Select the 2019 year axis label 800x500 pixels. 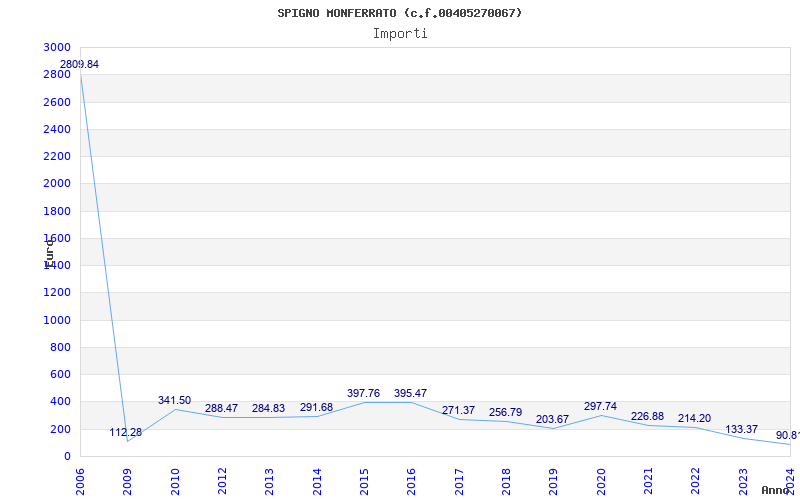554,481
